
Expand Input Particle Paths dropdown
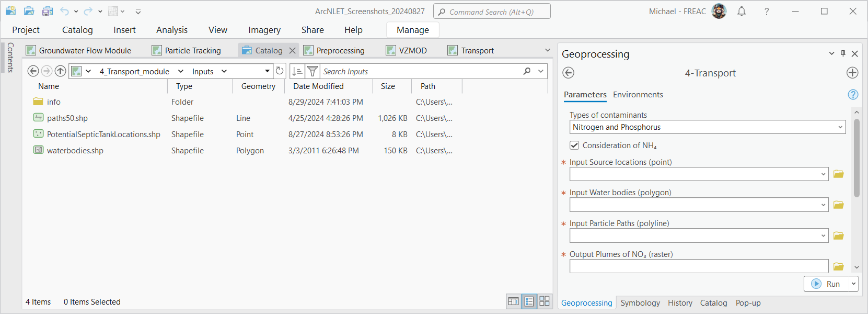[824, 236]
